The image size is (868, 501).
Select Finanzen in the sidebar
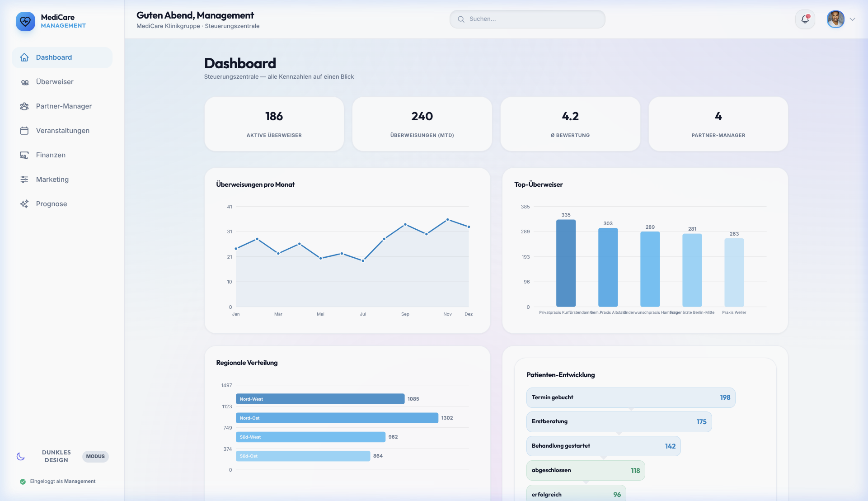[62, 155]
